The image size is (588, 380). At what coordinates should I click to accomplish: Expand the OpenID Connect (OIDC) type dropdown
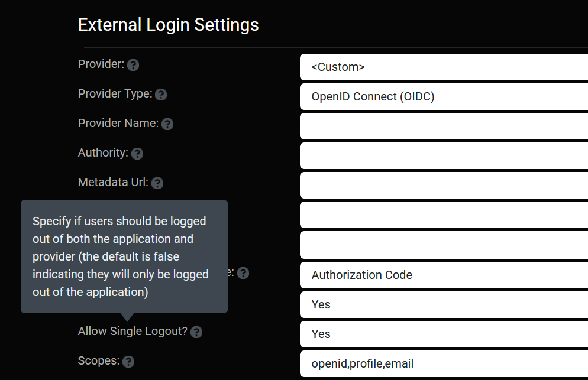point(444,96)
